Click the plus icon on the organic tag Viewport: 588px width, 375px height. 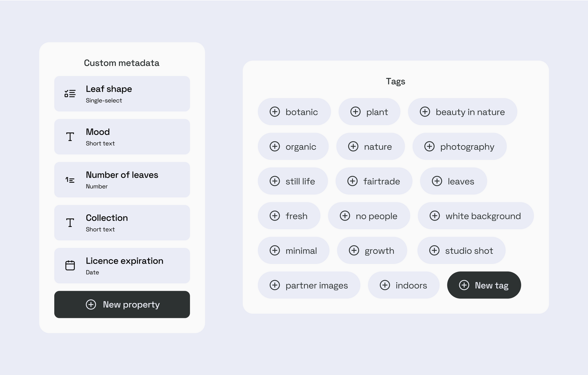(275, 146)
